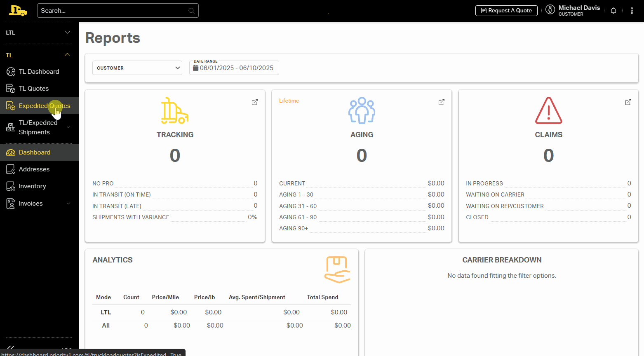Expand the Invoices submenu
Viewport: 644px width, 356px height.
(68, 204)
